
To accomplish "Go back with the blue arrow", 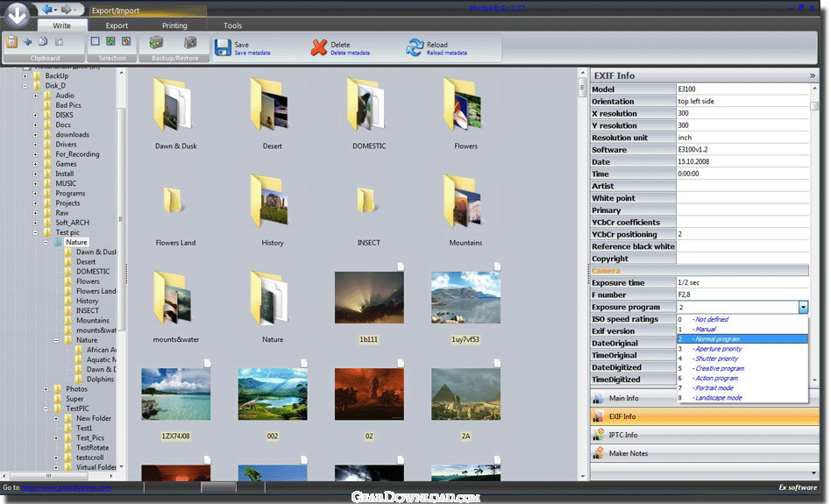I will tap(47, 10).
